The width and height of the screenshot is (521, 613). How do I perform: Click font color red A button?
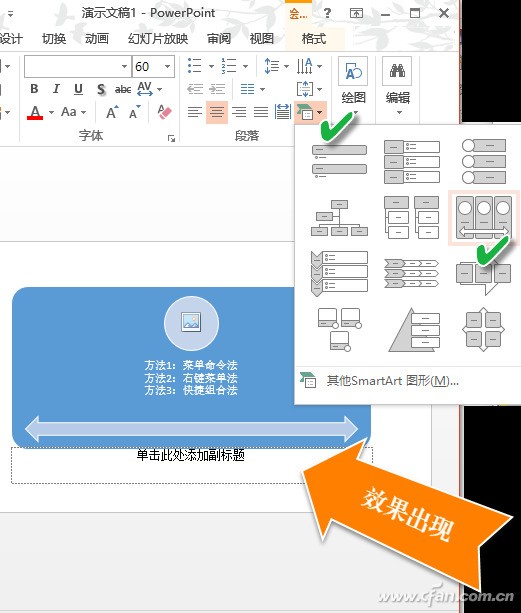[35, 113]
